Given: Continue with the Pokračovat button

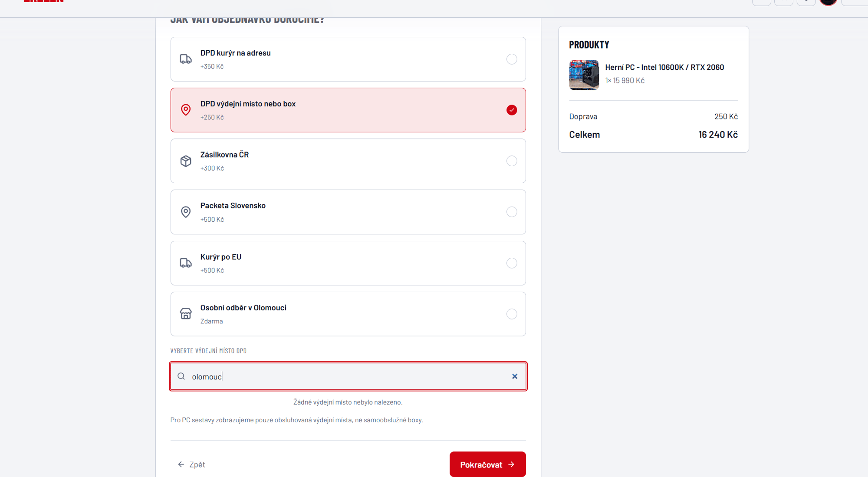Looking at the screenshot, I should 487,464.
